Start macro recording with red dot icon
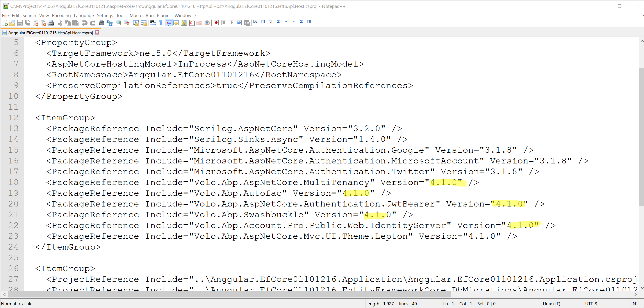Screen dimensions: 644x308 coord(216,23)
